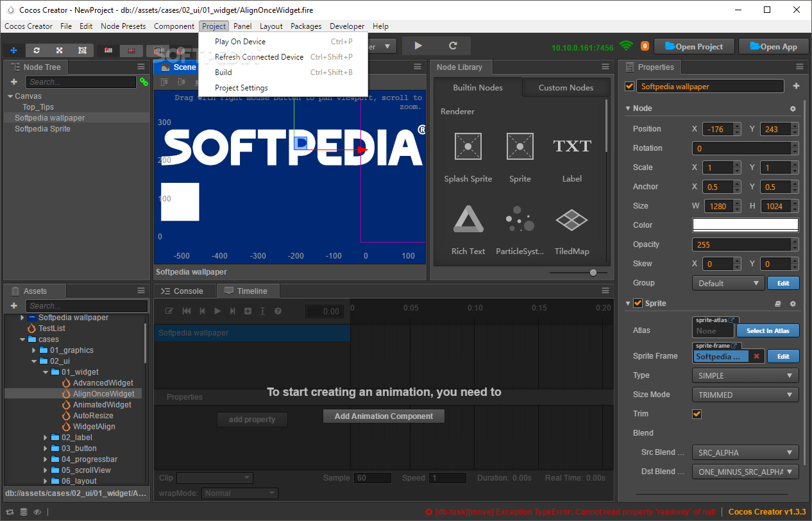
Task: Click the Build menu entry
Action: tap(223, 73)
